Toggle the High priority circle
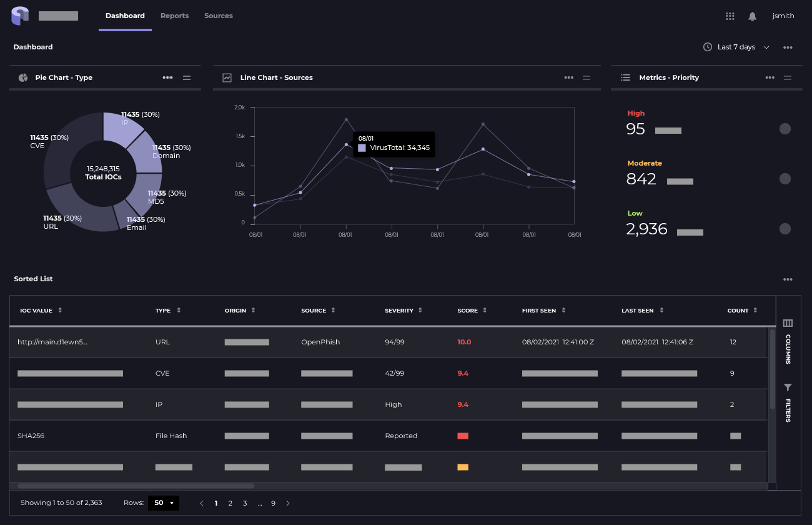This screenshot has height=525, width=812. (785, 129)
